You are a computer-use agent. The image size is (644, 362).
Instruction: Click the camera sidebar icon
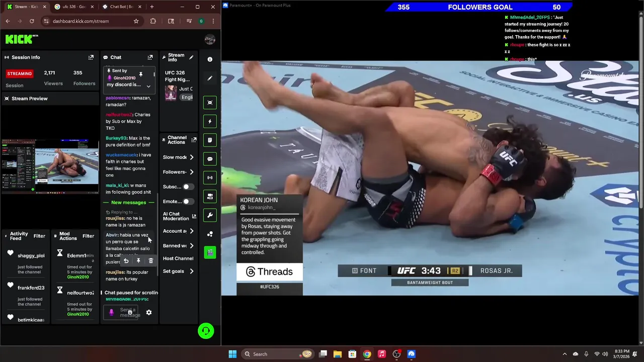210,197
